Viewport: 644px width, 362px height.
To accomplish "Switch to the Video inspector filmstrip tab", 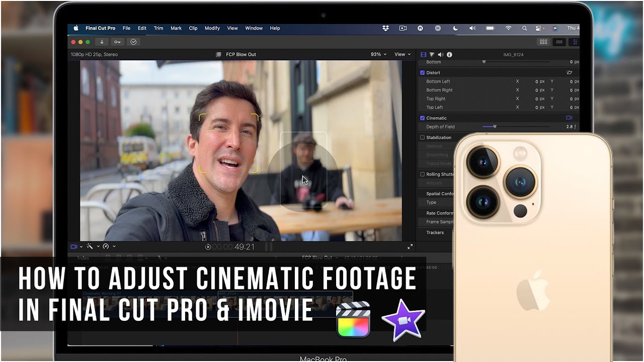I will point(423,54).
